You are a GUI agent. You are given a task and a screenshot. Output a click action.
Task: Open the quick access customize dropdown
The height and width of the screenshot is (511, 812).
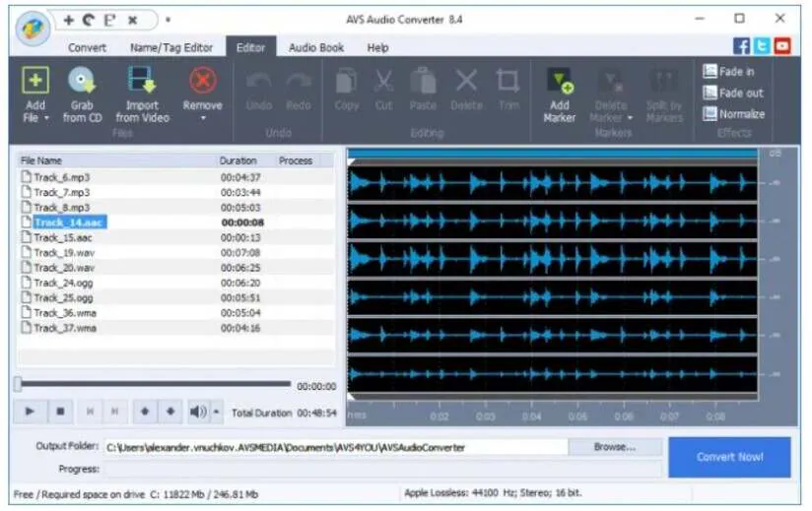coord(168,20)
